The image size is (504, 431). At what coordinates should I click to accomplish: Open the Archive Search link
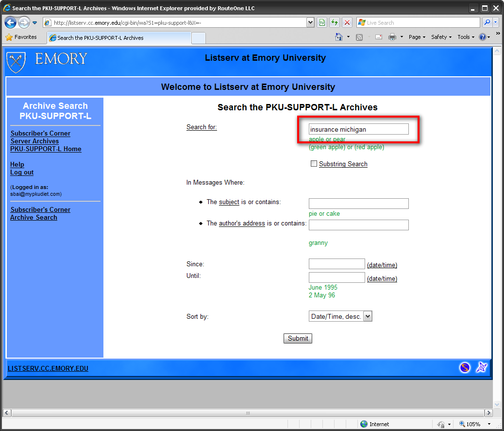click(34, 217)
